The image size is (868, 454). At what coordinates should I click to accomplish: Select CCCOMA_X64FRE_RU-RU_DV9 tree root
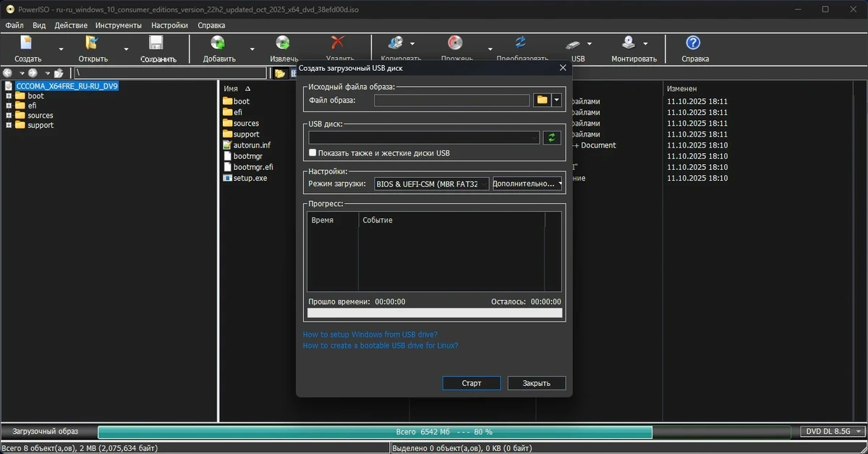[x=67, y=85]
